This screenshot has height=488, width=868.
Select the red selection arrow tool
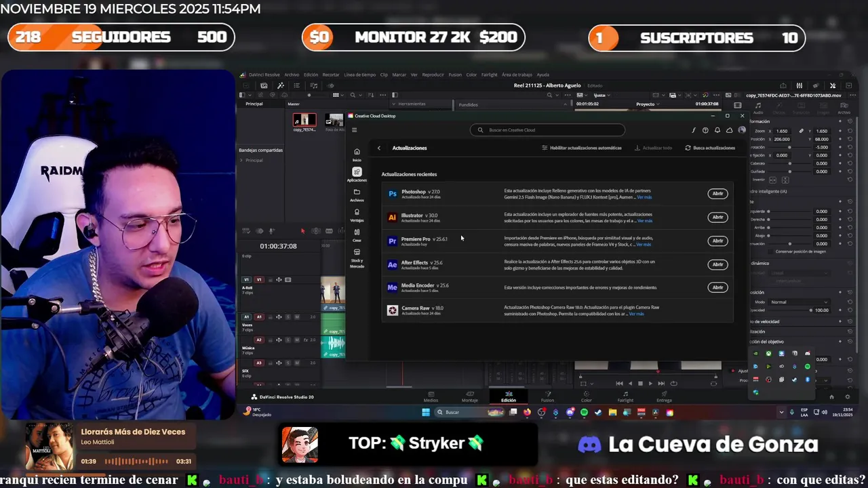coord(303,231)
